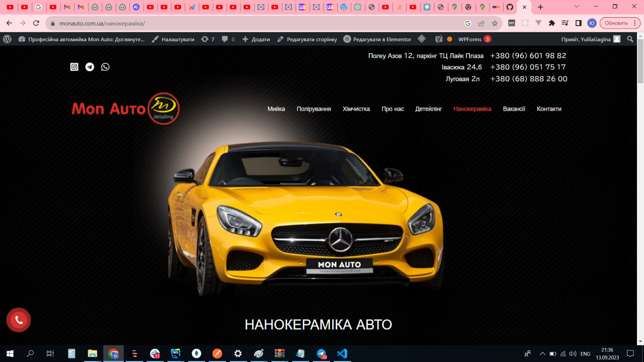Open the Додати new content menu

click(256, 39)
